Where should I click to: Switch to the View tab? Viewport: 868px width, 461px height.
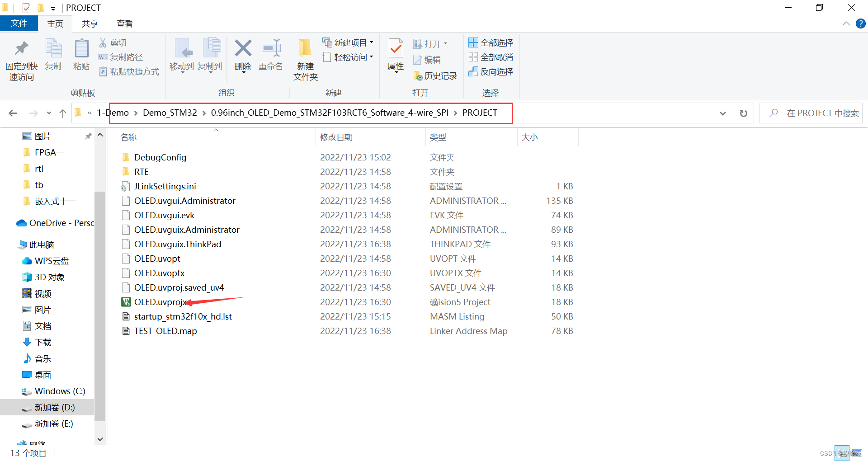124,24
